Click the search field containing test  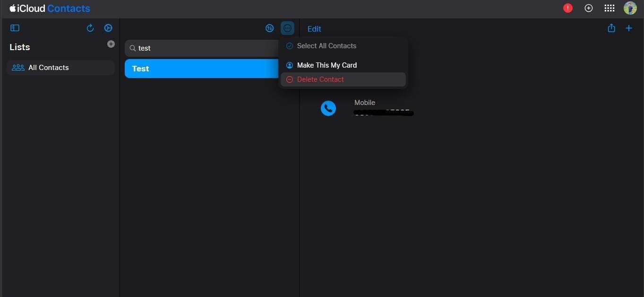click(201, 48)
